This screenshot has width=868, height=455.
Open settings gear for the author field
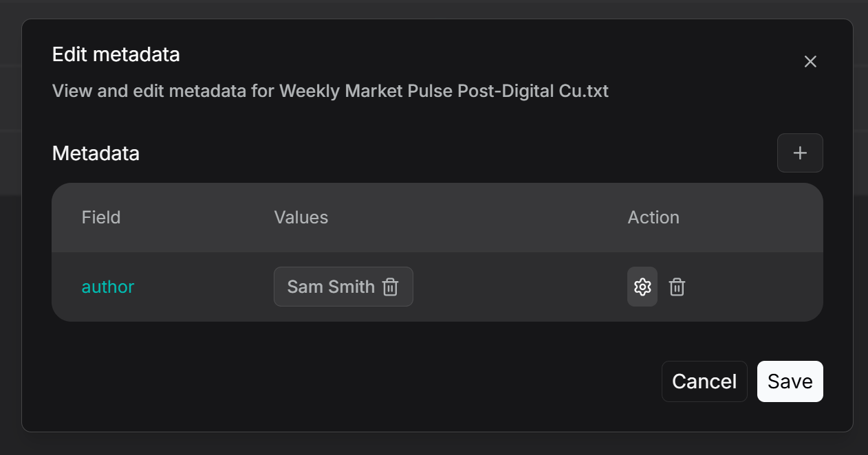pos(642,287)
